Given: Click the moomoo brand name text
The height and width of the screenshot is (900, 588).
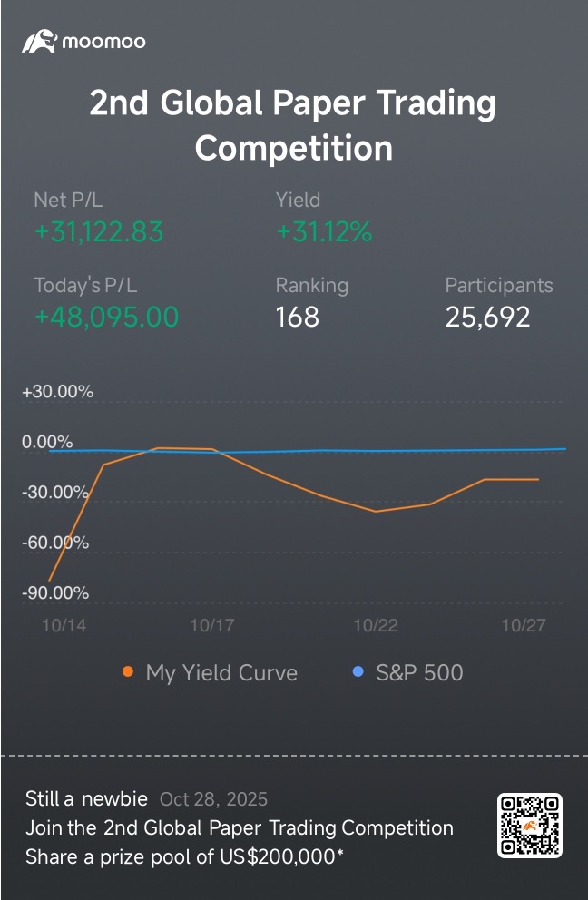Looking at the screenshot, I should [103, 42].
